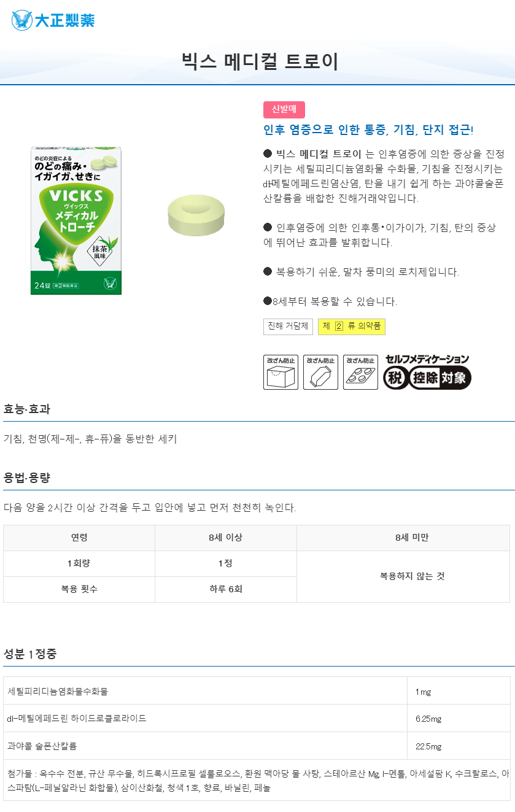Click the tamper-proof blister pack icon
Image resolution: width=515 pixels, height=812 pixels.
(360, 372)
